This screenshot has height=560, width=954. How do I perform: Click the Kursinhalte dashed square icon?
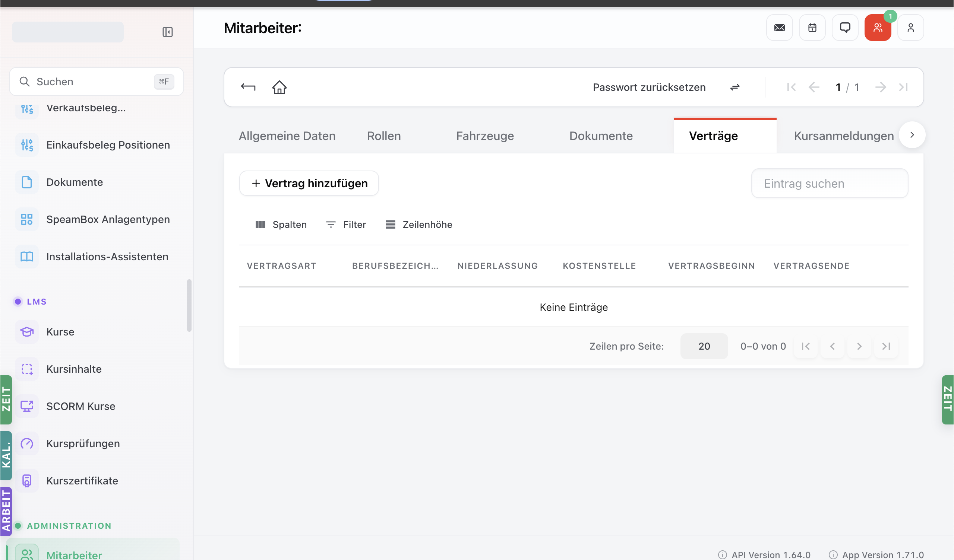pyautogui.click(x=27, y=369)
